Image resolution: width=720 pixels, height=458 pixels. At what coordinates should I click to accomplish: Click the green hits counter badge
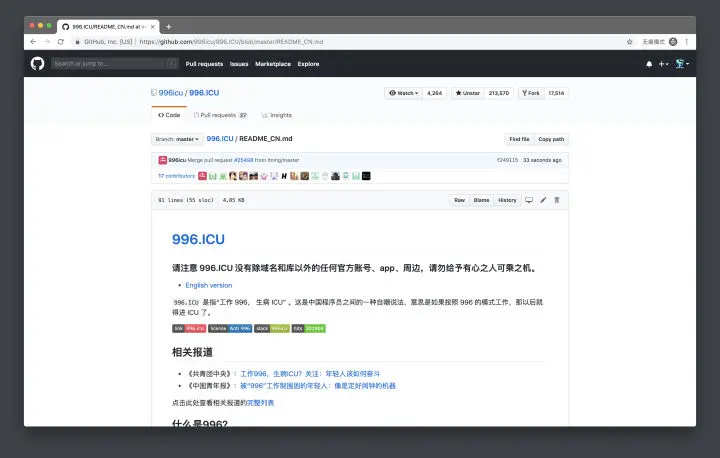coord(309,328)
